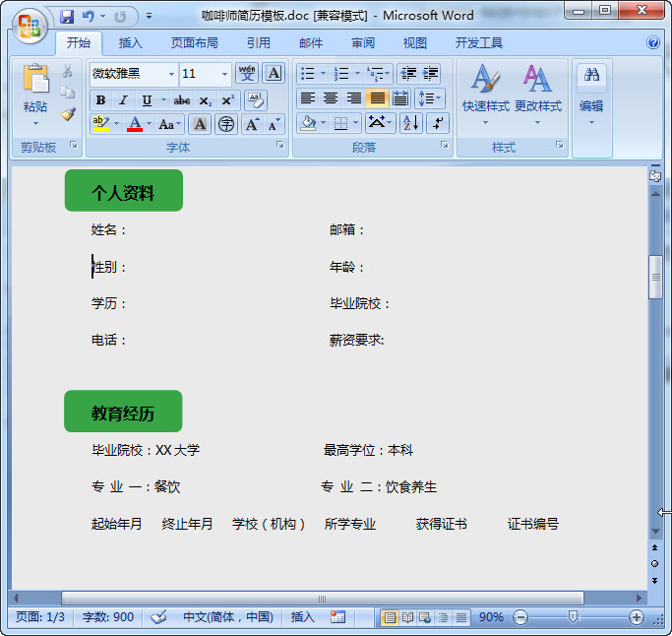Click the 字数: 900 status button
The width and height of the screenshot is (672, 636).
(x=108, y=617)
